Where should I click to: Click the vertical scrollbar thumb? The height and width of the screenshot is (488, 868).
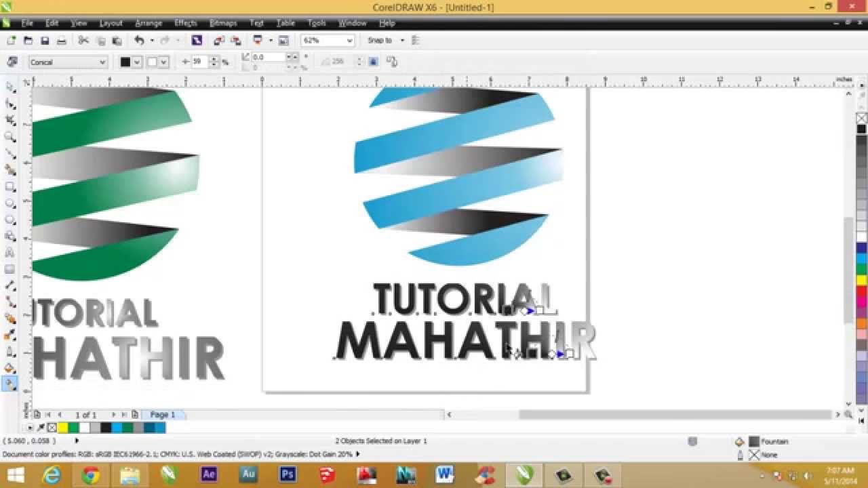tap(848, 270)
